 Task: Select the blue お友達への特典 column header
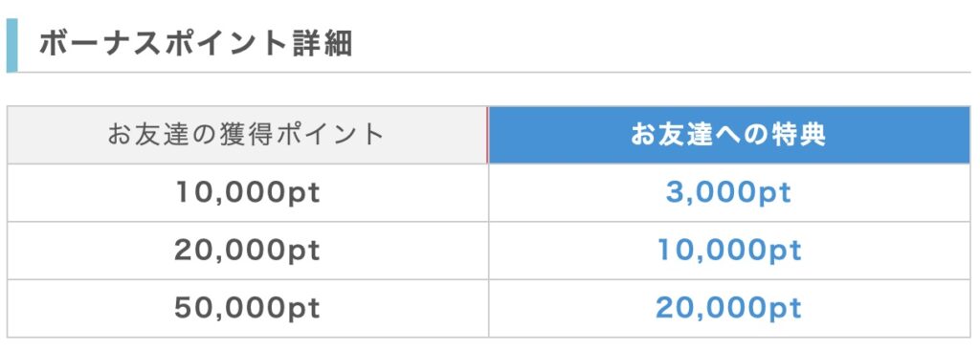pyautogui.click(x=728, y=135)
